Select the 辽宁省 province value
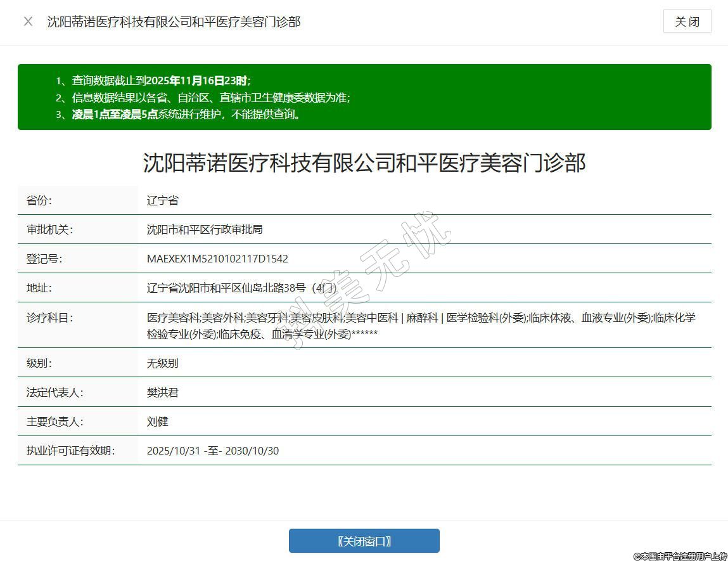 coord(163,200)
